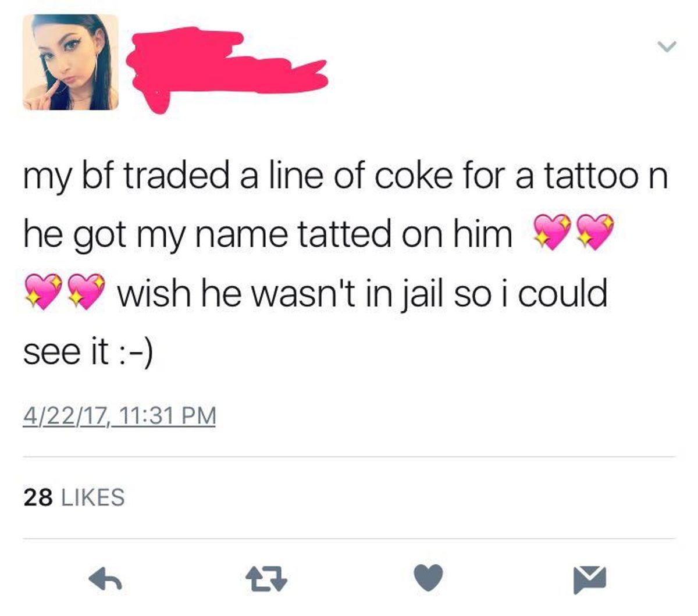The image size is (698, 616).
Task: Send the tweet via the envelope message icon
Action: 590,579
